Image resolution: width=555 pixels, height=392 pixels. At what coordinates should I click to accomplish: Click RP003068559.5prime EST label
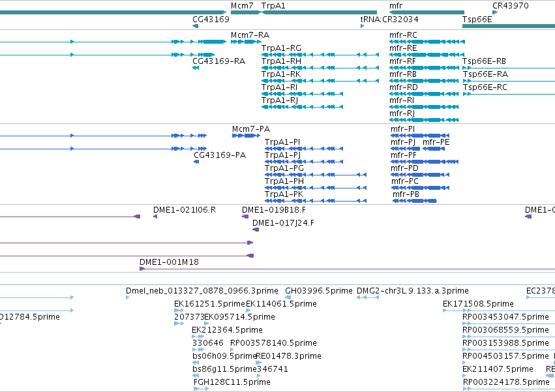pyautogui.click(x=505, y=330)
